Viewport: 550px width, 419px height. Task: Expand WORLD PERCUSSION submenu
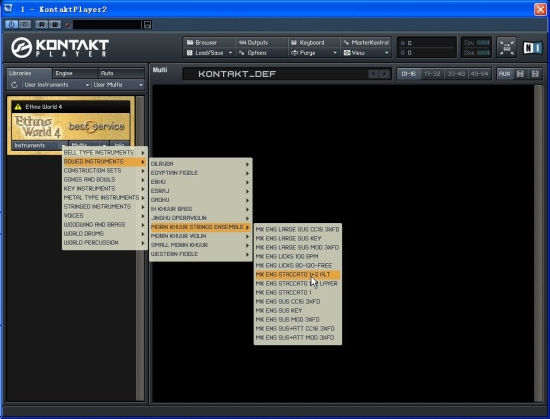104,243
